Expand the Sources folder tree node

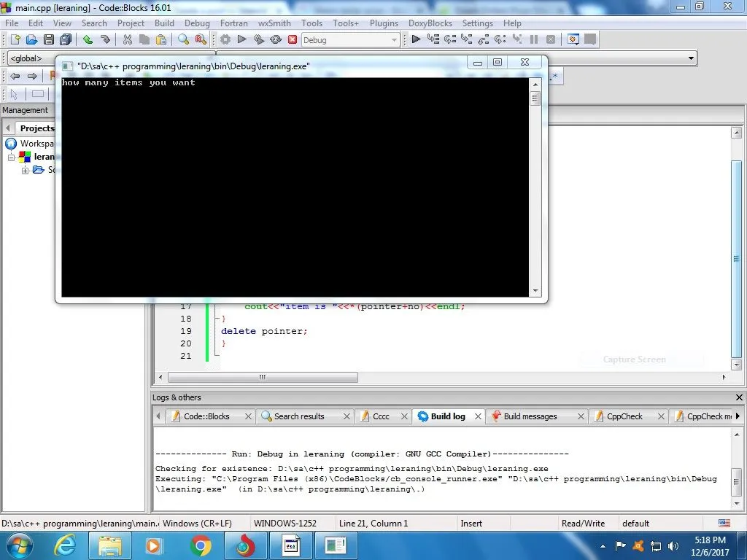point(25,170)
